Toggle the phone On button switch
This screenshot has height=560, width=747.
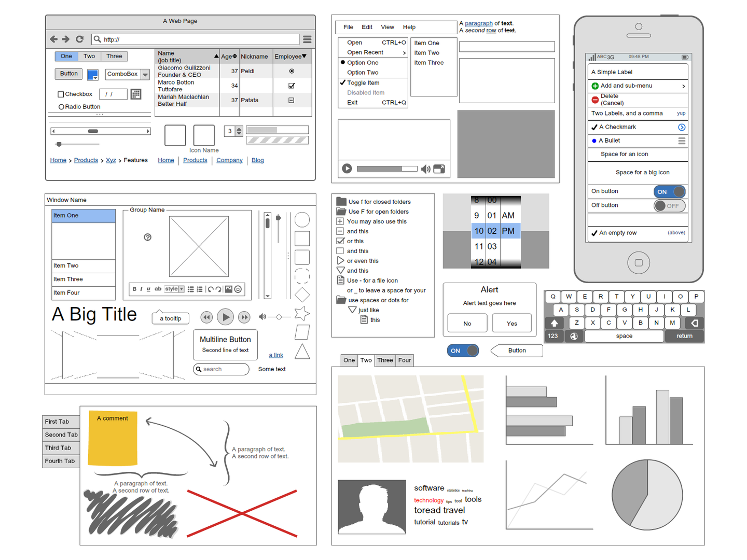[670, 191]
